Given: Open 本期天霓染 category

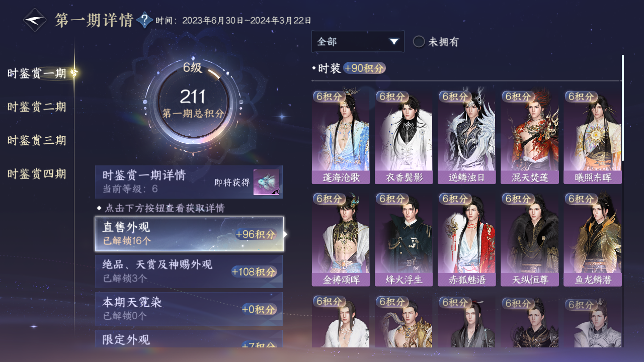Looking at the screenshot, I should (189, 309).
